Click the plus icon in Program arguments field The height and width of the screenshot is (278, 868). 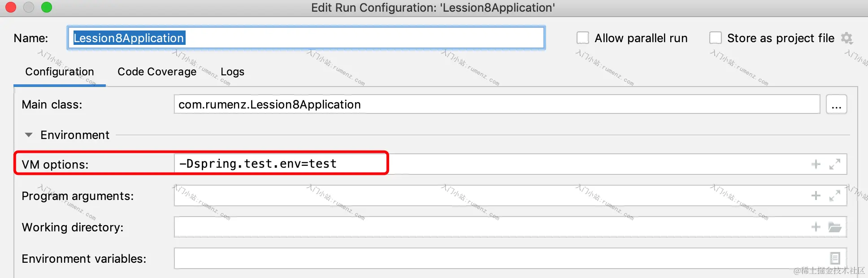click(816, 195)
